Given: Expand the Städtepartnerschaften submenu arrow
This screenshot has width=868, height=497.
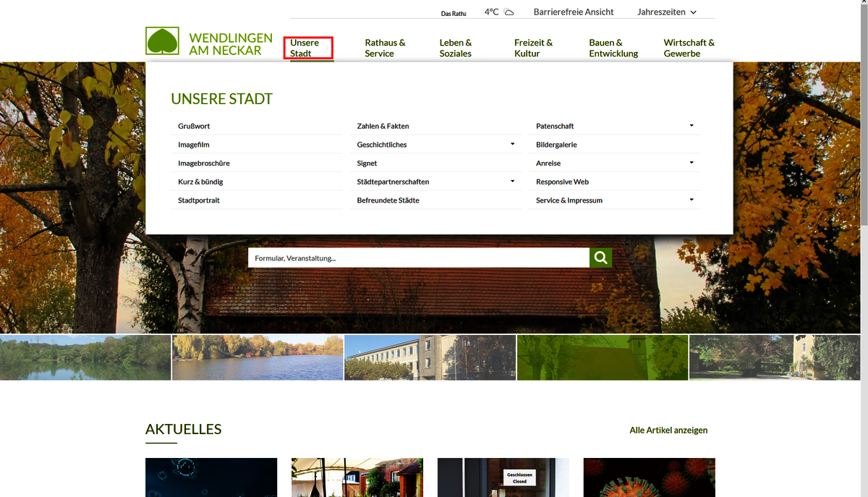Looking at the screenshot, I should pyautogui.click(x=512, y=181).
